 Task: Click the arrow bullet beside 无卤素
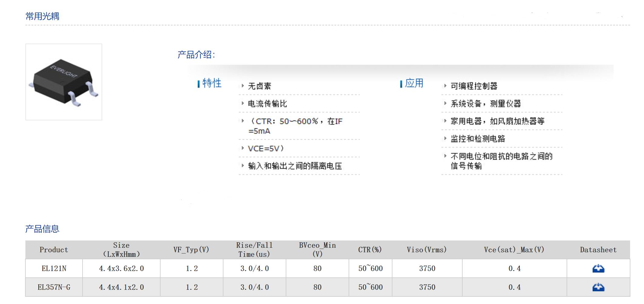click(x=242, y=86)
